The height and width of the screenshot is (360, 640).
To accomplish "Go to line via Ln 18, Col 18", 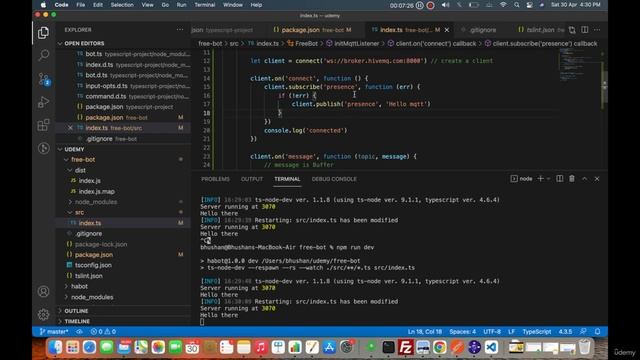I will (x=424, y=331).
